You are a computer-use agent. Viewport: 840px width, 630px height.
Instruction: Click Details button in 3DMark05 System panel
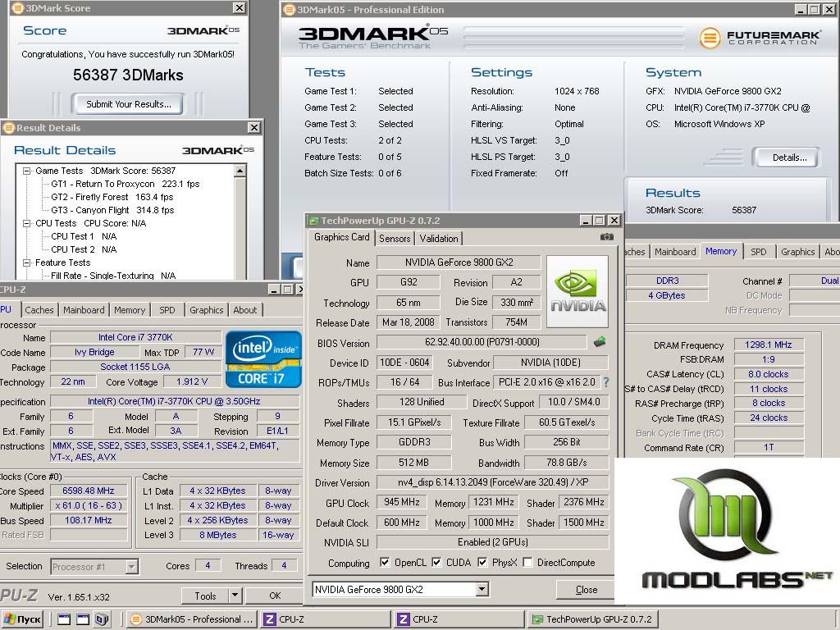[x=785, y=157]
